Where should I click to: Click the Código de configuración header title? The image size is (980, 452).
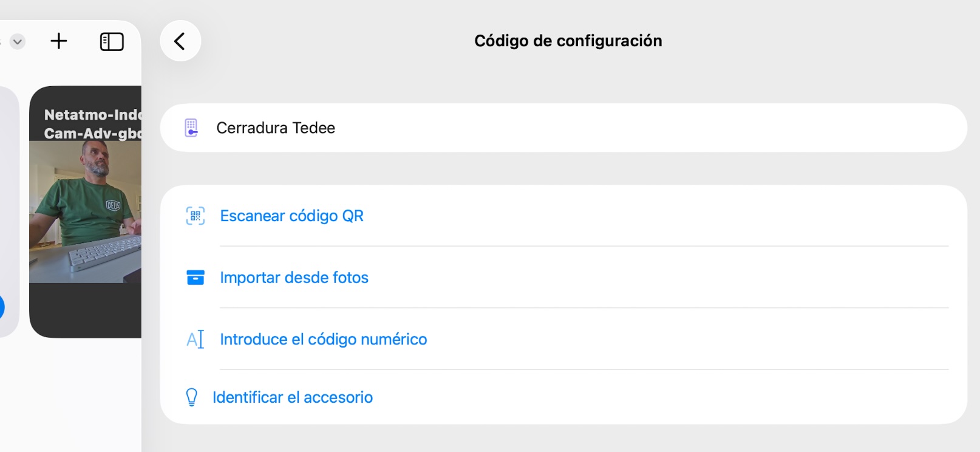pyautogui.click(x=568, y=41)
